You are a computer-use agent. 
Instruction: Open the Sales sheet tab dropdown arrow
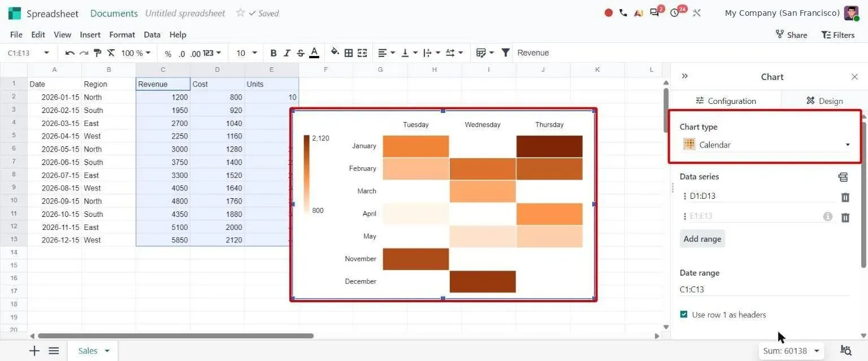point(107,351)
